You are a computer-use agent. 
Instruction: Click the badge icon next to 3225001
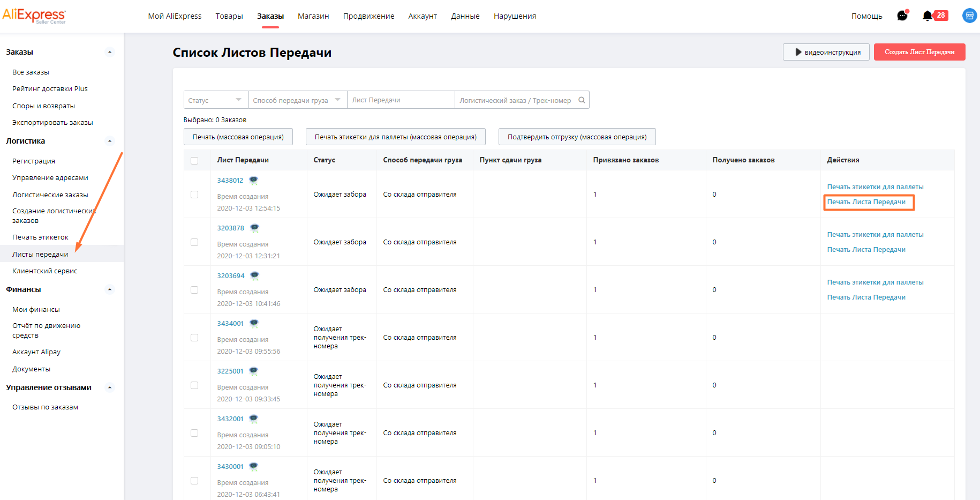pos(254,371)
